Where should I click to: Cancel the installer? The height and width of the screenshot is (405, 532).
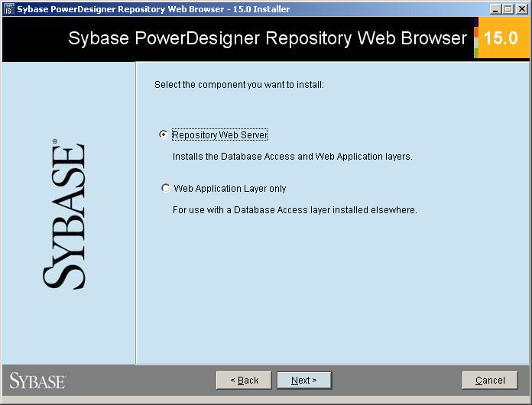point(490,381)
